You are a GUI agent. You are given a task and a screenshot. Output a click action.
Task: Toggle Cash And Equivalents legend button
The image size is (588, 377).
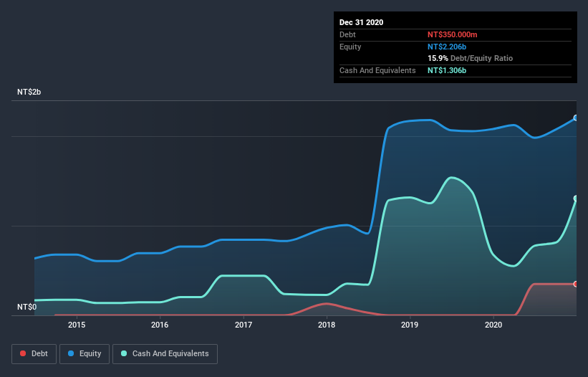pyautogui.click(x=165, y=354)
